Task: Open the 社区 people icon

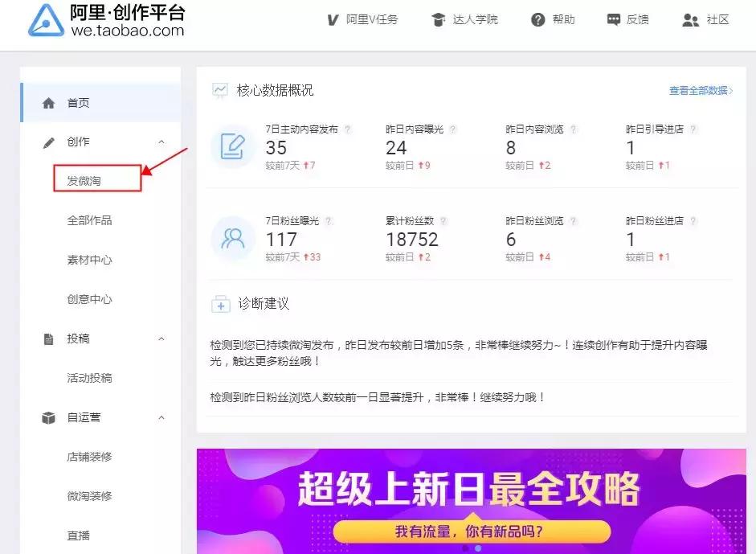Action: [x=689, y=20]
